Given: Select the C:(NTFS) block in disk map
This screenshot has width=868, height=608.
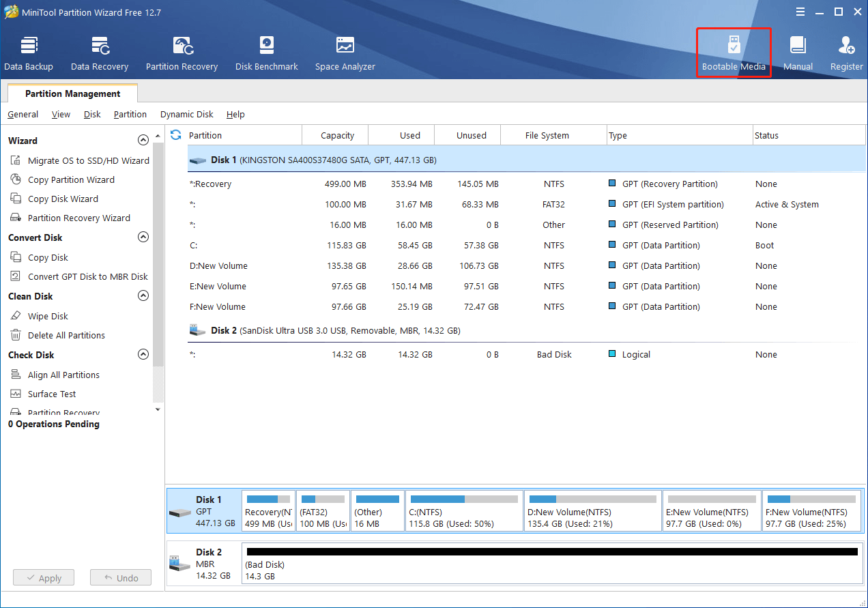Looking at the screenshot, I should [464, 511].
